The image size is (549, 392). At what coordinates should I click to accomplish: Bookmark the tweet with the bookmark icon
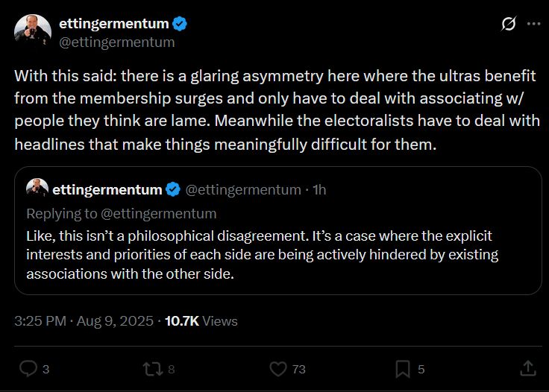coord(403,370)
